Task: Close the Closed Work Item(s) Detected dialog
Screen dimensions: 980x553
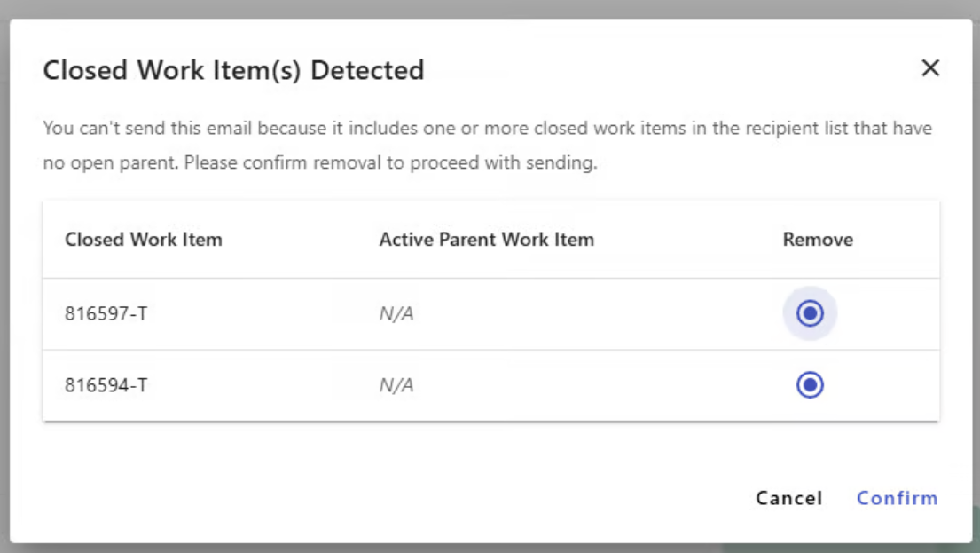Action: [929, 68]
